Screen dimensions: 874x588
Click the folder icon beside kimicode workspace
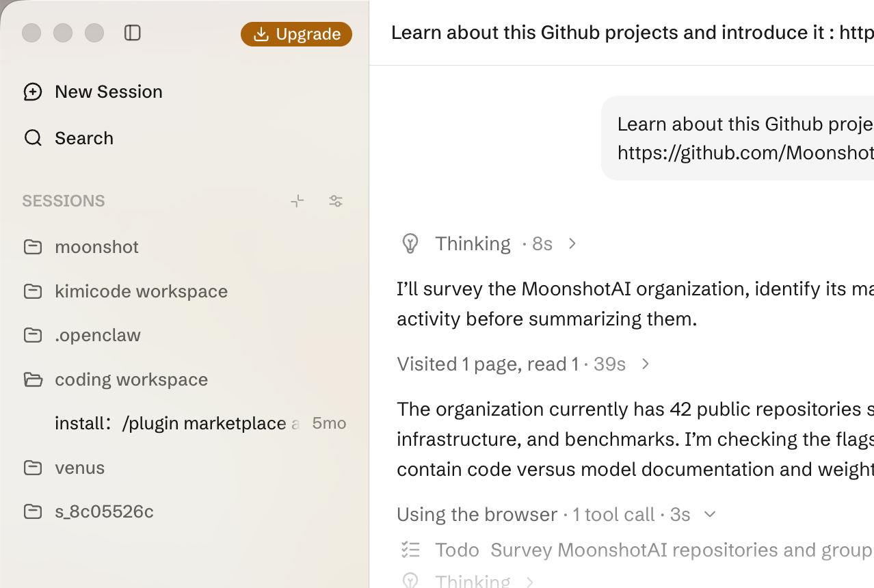pos(33,291)
